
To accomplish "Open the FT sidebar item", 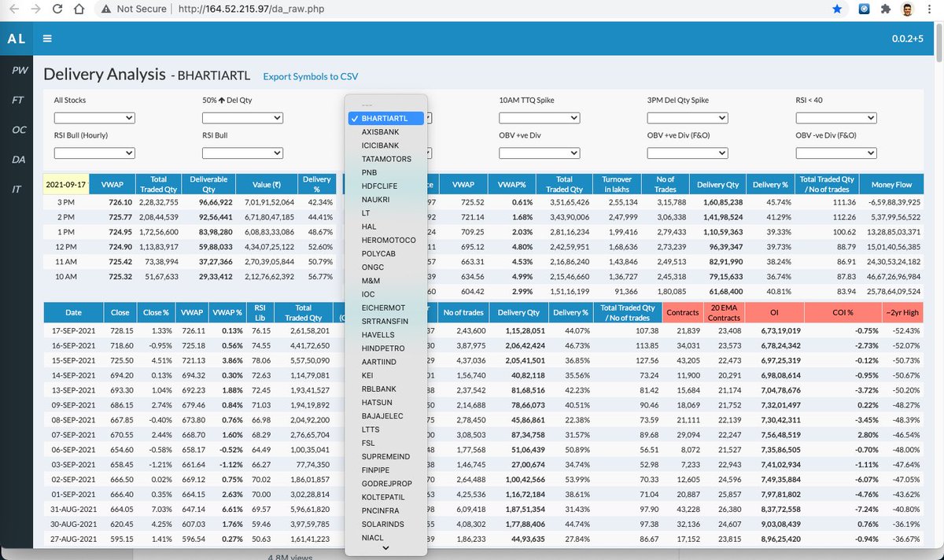I will (x=17, y=100).
